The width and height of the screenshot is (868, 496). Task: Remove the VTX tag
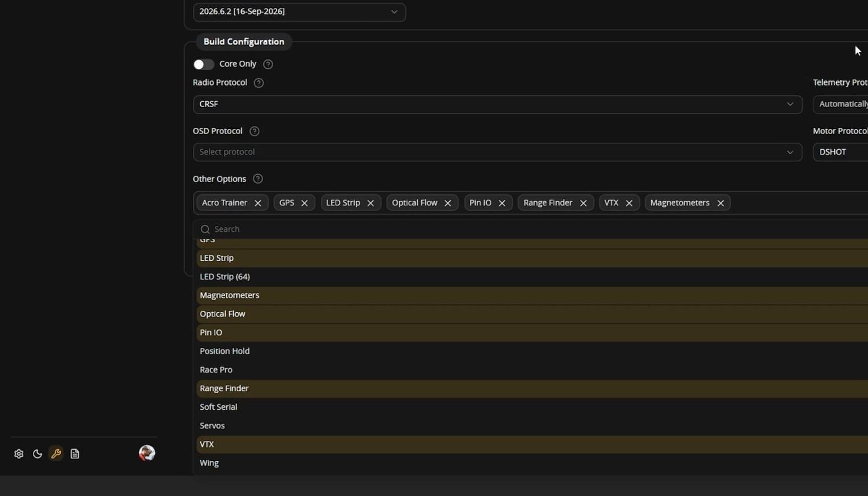click(629, 203)
